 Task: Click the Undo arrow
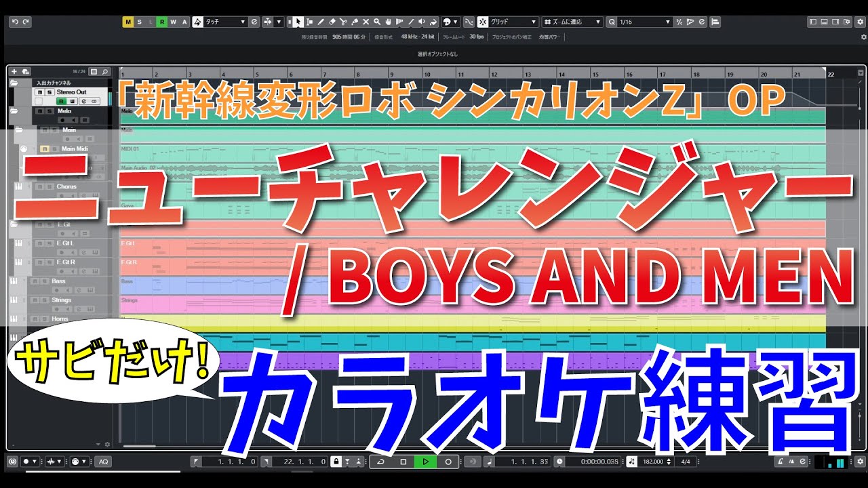click(15, 22)
